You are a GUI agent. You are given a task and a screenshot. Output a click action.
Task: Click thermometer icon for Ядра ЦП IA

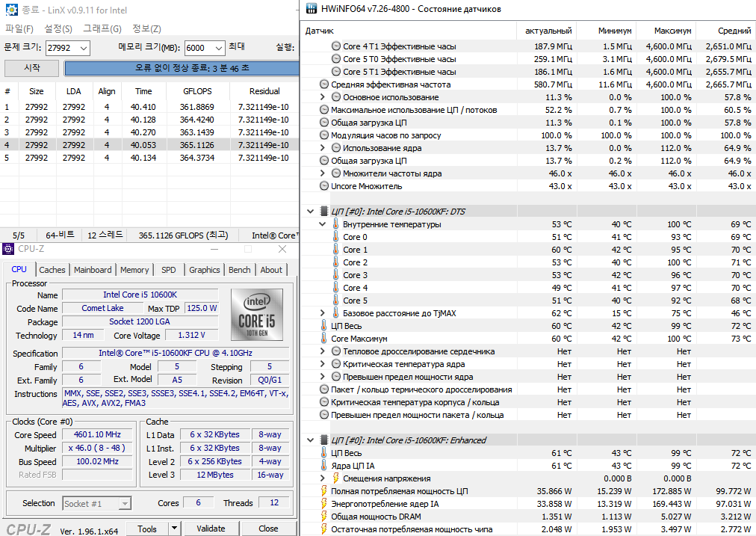pyautogui.click(x=324, y=466)
